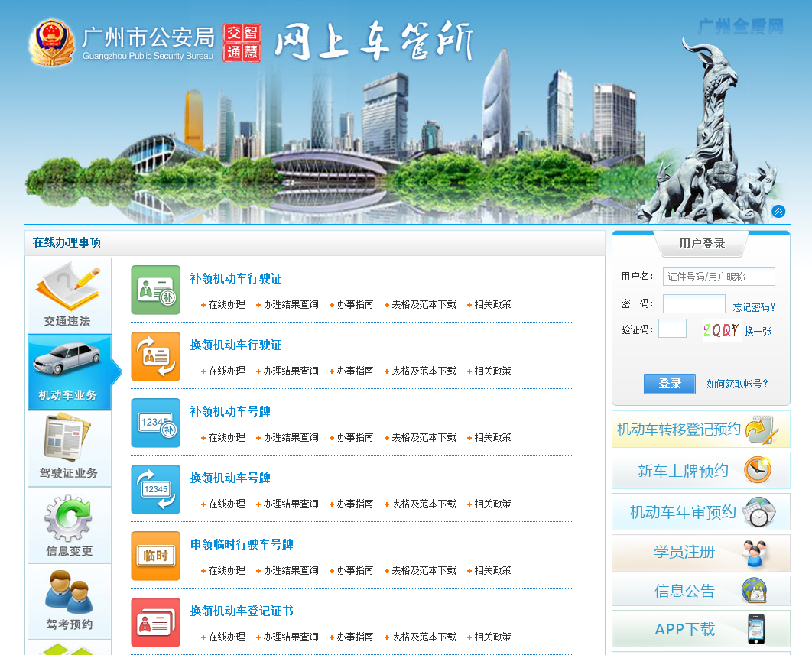
Task: Click the 密码 password field
Action: pos(693,304)
